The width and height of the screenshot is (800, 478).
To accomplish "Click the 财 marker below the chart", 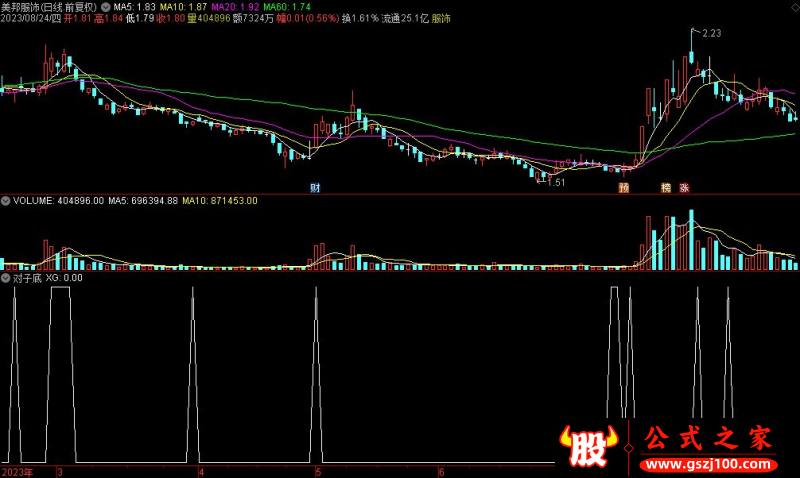I will pyautogui.click(x=315, y=188).
